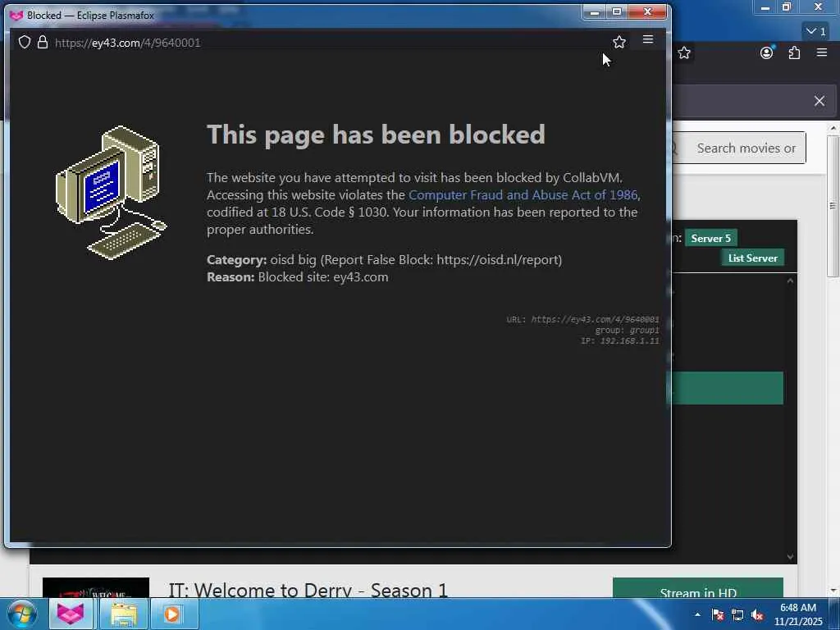Click the 'Reason: Blocked site: ey43.com' text

point(297,277)
